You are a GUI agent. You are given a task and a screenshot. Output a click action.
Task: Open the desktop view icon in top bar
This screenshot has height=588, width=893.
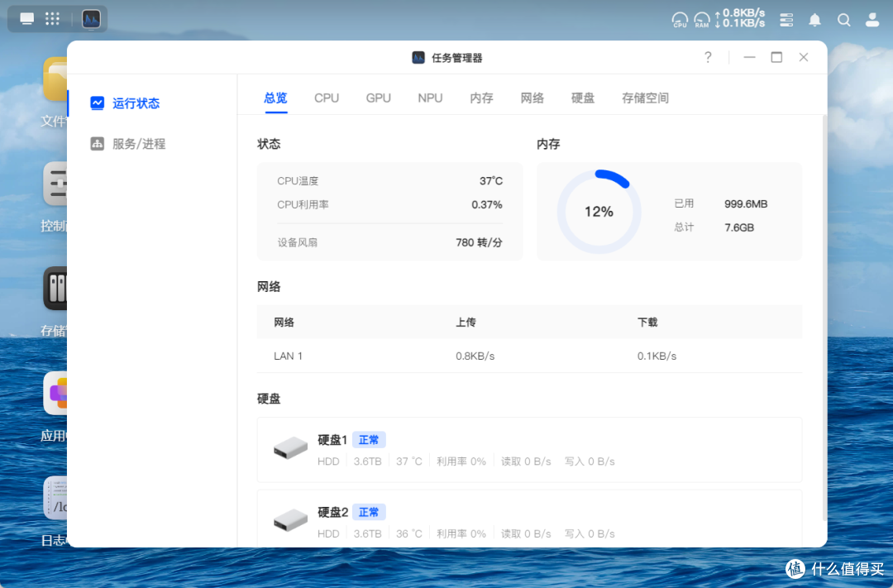coord(26,19)
